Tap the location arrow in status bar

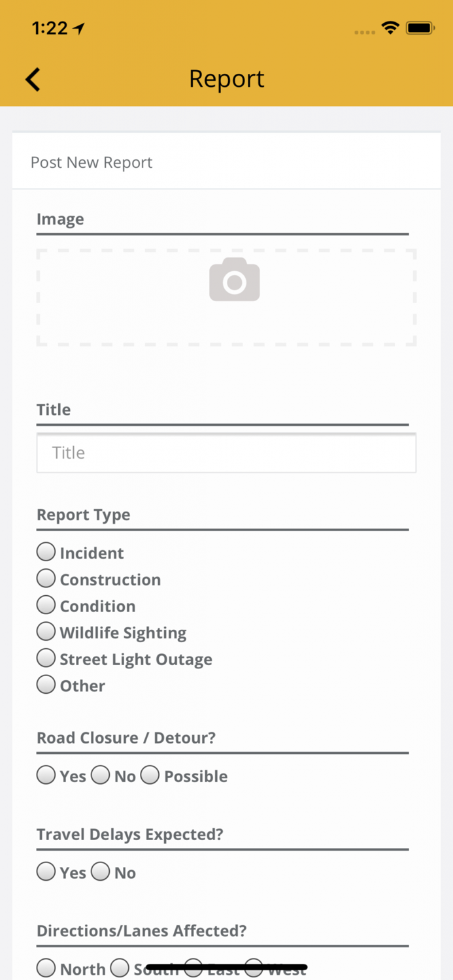click(x=79, y=28)
